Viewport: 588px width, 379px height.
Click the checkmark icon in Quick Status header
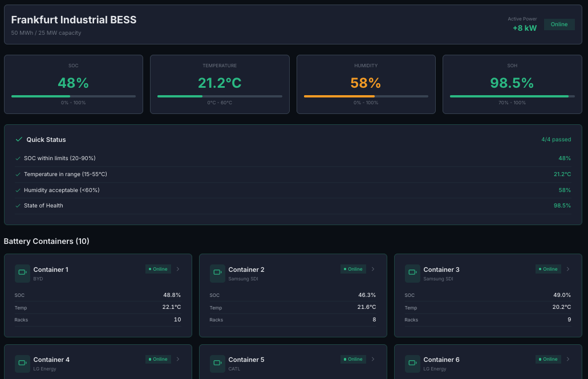point(19,139)
